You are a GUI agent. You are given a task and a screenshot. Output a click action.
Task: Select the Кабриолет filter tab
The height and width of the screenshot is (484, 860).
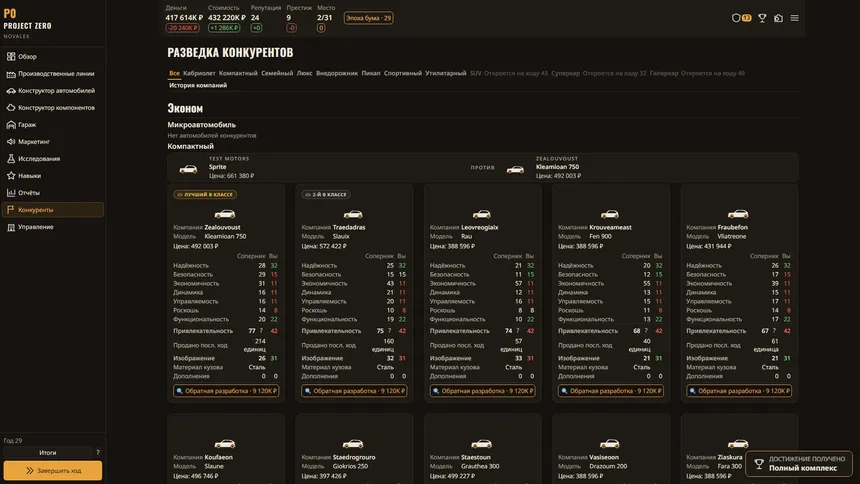click(x=199, y=73)
